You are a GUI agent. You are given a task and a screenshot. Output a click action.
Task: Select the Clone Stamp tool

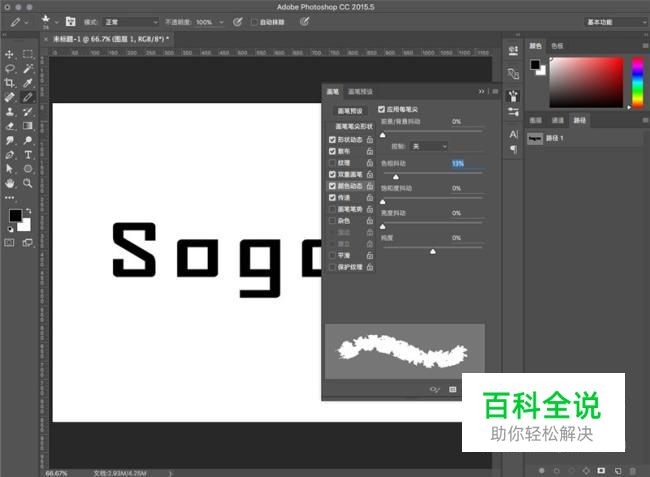[10, 111]
